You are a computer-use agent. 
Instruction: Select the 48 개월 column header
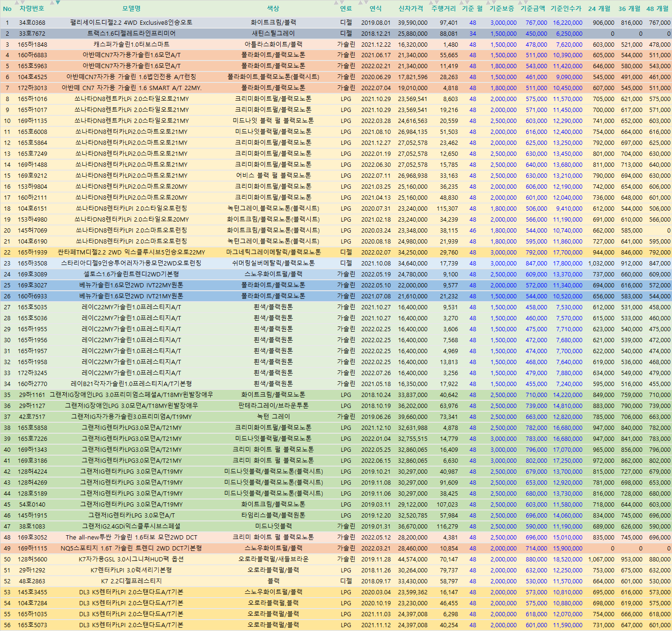pos(657,9)
